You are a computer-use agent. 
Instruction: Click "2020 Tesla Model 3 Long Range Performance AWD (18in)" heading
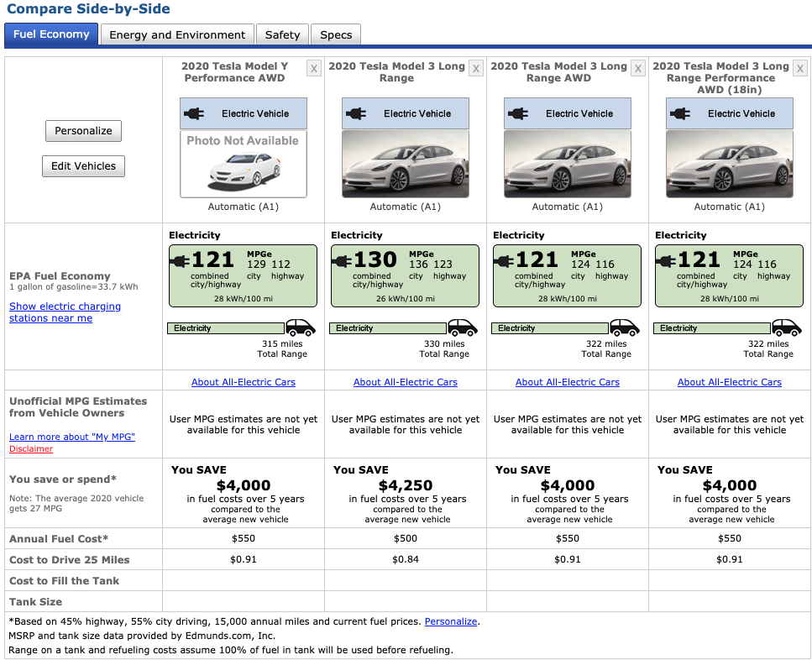pyautogui.click(x=720, y=77)
